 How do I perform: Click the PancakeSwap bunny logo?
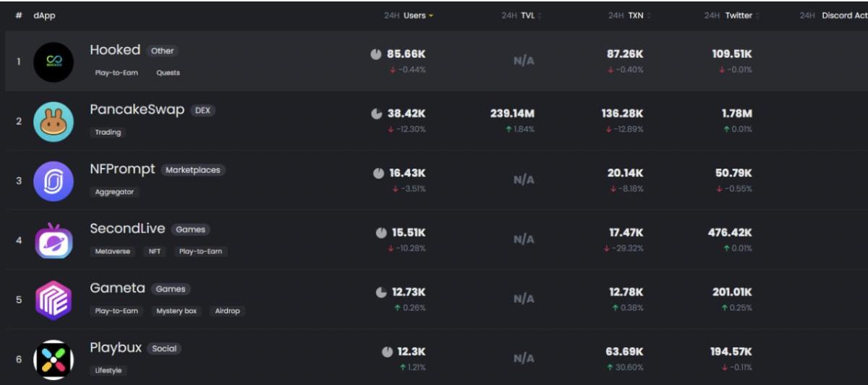[54, 122]
